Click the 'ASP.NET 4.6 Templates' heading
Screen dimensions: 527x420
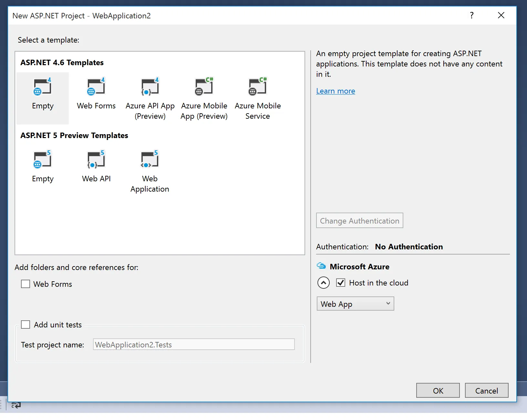62,63
